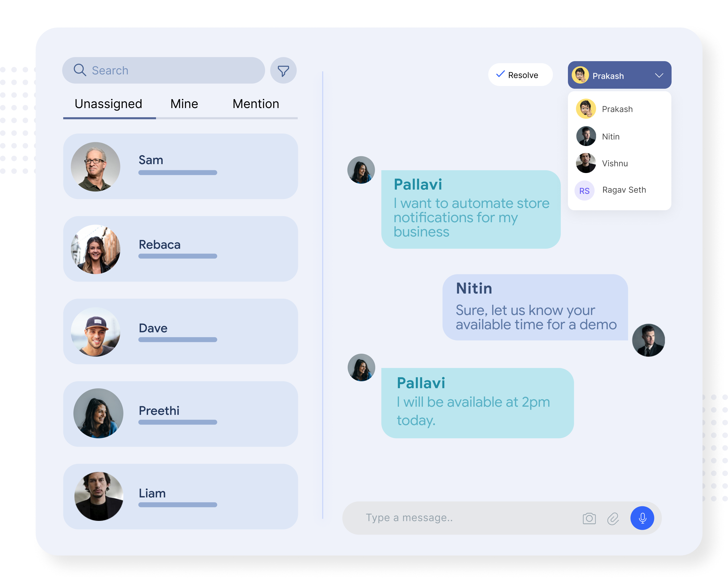The height and width of the screenshot is (581, 728).
Task: Expand the Prakash assignee dropdown
Action: pyautogui.click(x=619, y=75)
